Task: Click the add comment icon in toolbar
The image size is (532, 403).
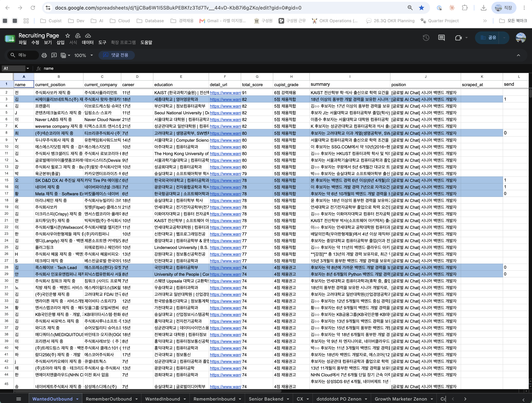Action: click(54, 55)
